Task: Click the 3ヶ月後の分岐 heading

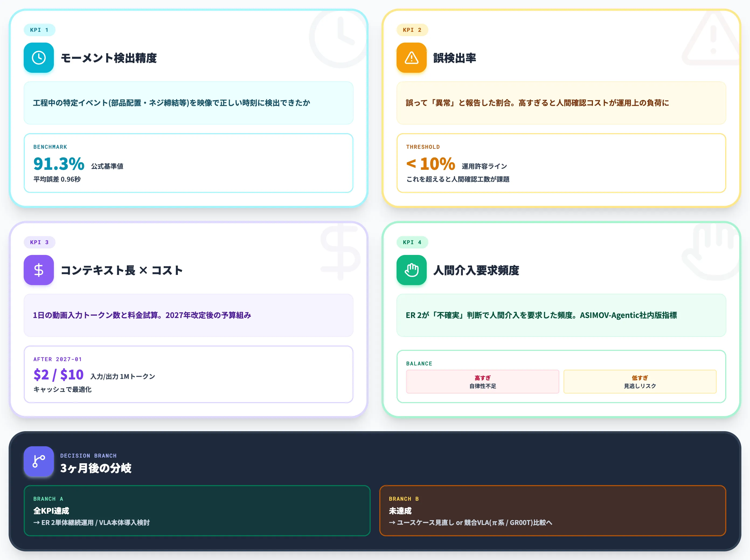Action: tap(96, 468)
